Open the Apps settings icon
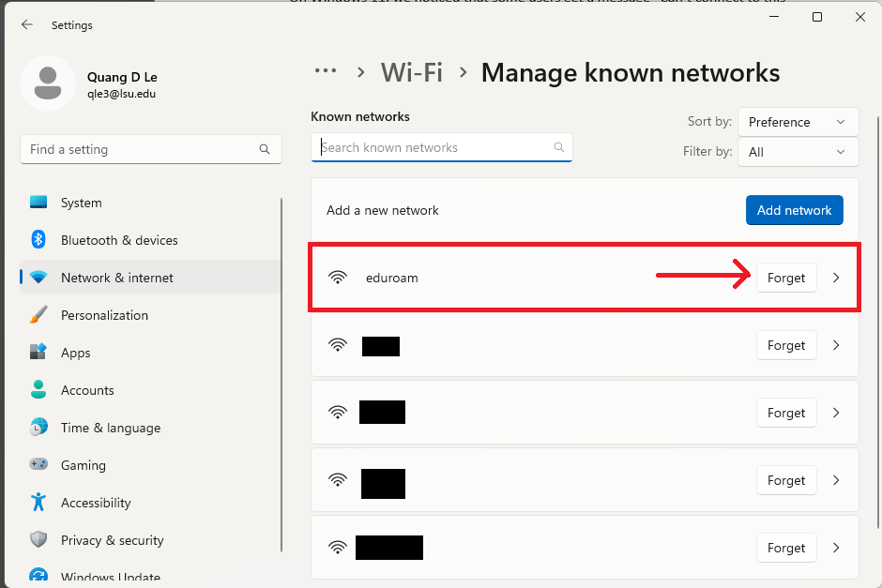882x588 pixels. click(38, 353)
